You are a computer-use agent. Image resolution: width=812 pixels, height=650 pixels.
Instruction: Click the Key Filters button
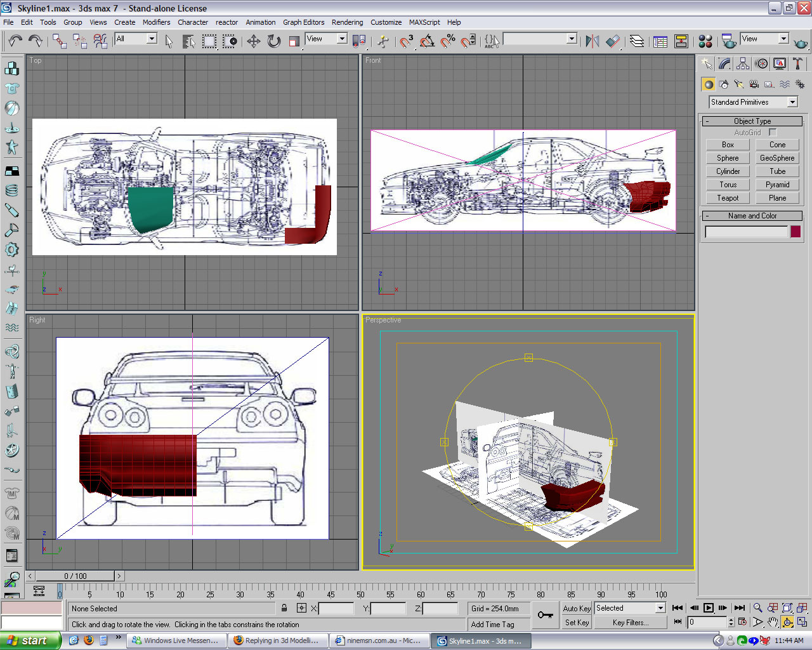[x=631, y=623]
